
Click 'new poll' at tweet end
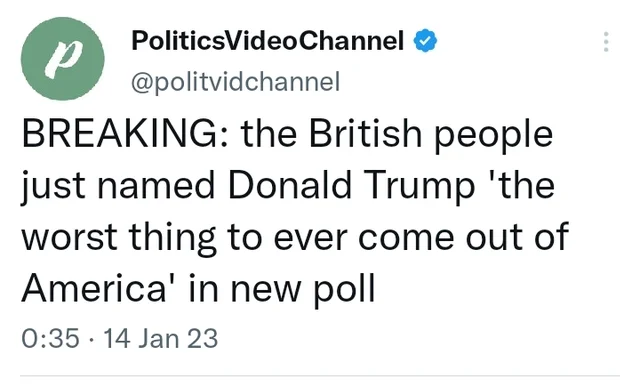302,289
